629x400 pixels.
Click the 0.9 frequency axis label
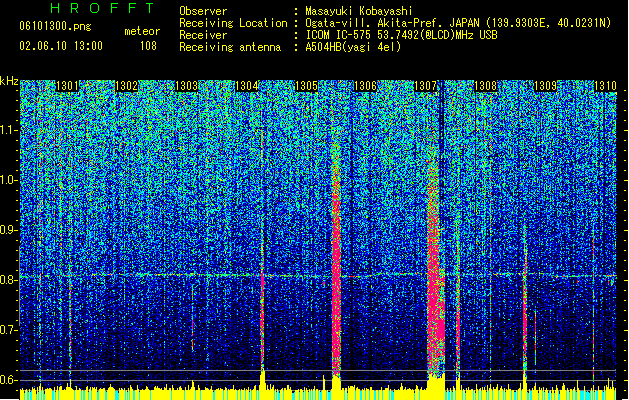(x=8, y=230)
